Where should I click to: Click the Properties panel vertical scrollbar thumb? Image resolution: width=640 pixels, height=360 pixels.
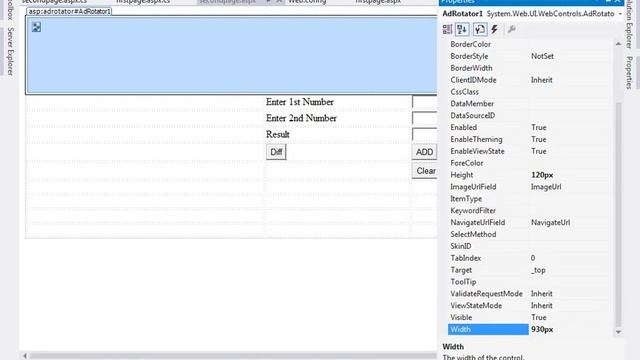click(x=618, y=214)
